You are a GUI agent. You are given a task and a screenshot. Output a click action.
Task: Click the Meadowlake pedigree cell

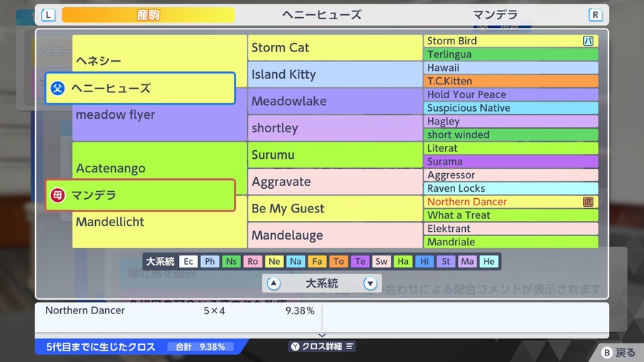[x=335, y=101]
